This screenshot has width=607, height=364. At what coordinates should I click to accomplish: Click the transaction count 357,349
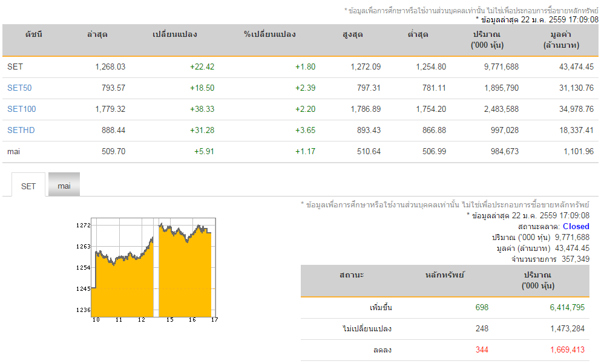coord(576,259)
